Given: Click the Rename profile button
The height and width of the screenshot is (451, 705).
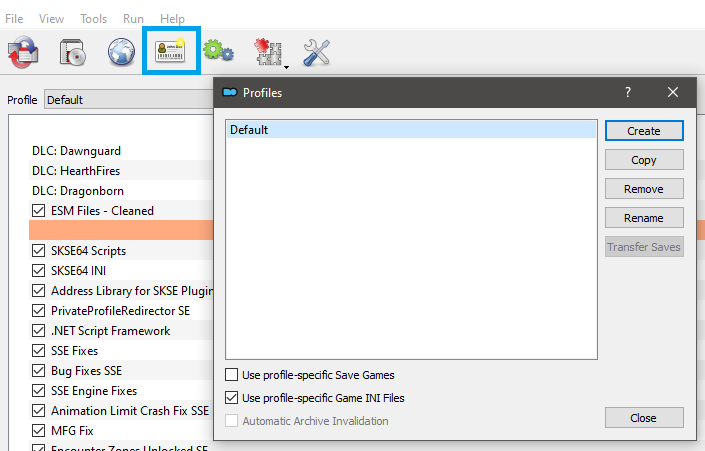Looking at the screenshot, I should tap(644, 218).
